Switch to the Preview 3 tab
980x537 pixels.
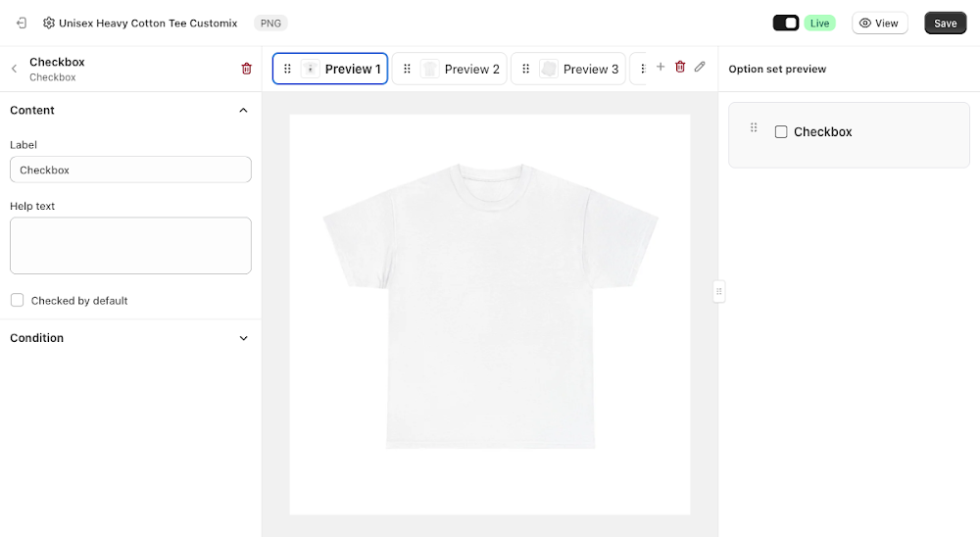tap(568, 69)
